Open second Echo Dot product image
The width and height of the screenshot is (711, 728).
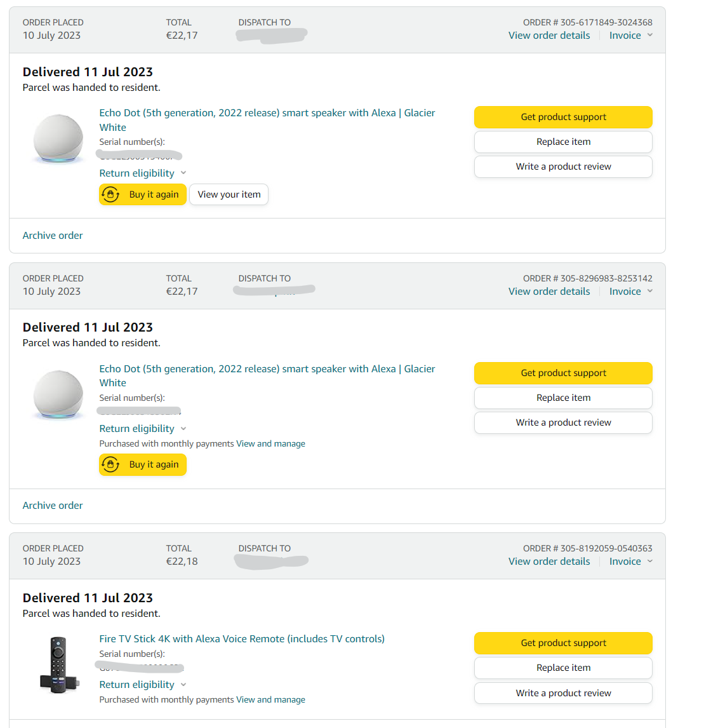(58, 395)
